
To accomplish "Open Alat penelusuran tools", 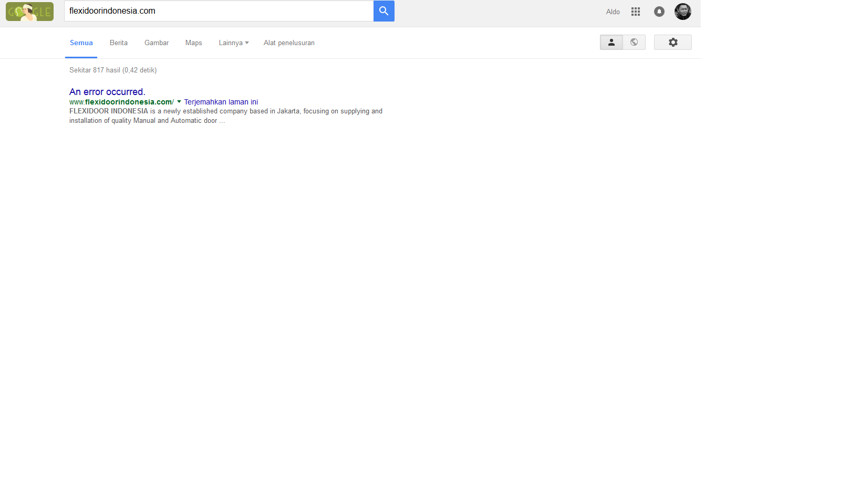I will (x=289, y=43).
